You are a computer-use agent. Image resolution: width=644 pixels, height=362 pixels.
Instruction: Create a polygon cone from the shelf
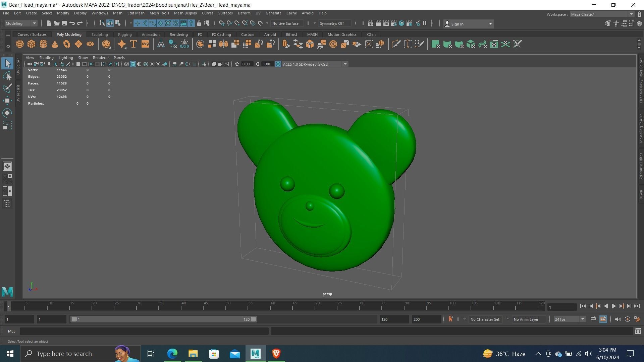55,44
